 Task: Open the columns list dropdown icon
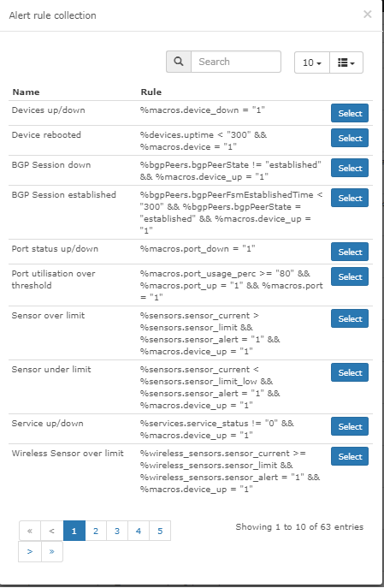[346, 62]
